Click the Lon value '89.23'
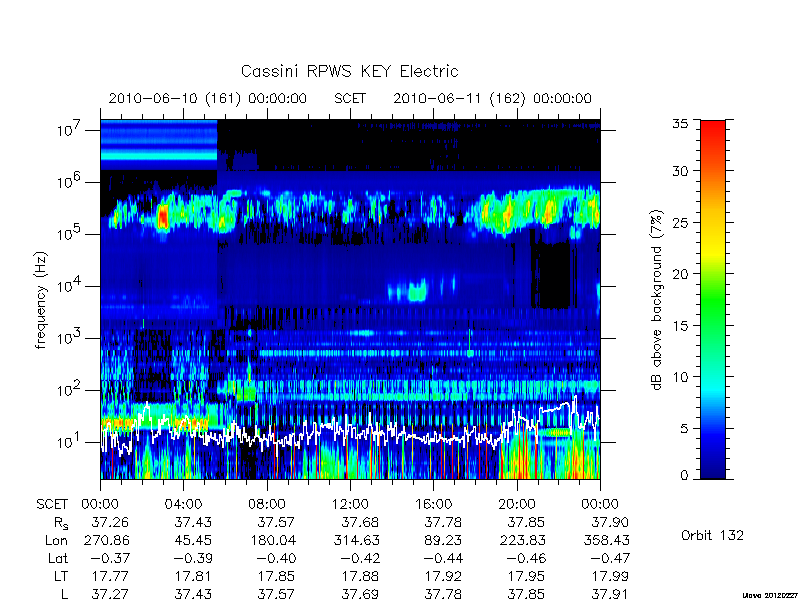Screen dimensions: 800x600 pyautogui.click(x=443, y=540)
